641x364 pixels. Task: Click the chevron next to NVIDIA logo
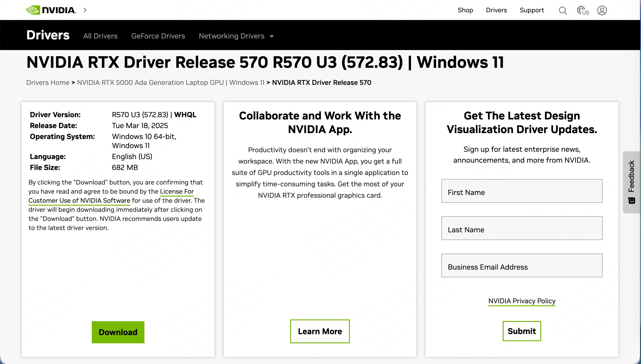pyautogui.click(x=85, y=10)
